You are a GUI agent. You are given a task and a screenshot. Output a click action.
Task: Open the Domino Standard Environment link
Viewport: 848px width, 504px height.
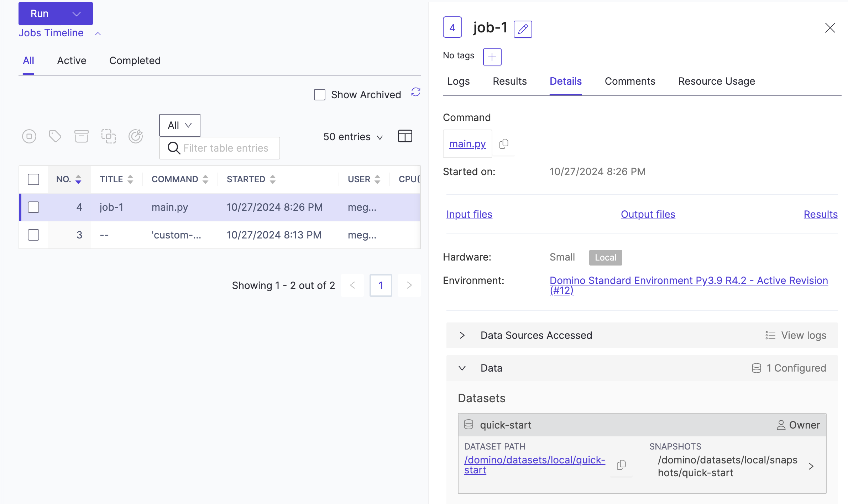[689, 285]
